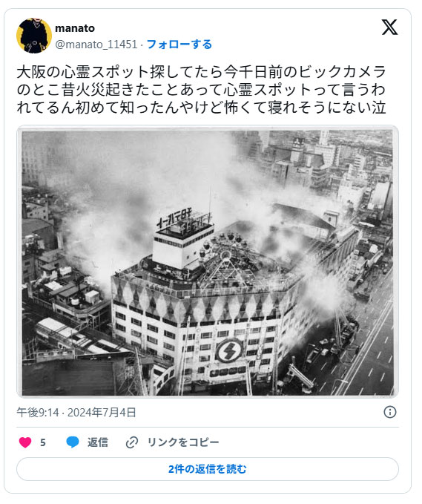Click the 2024年7月4日 date text
Image resolution: width=422 pixels, height=504 pixels.
[x=102, y=412]
